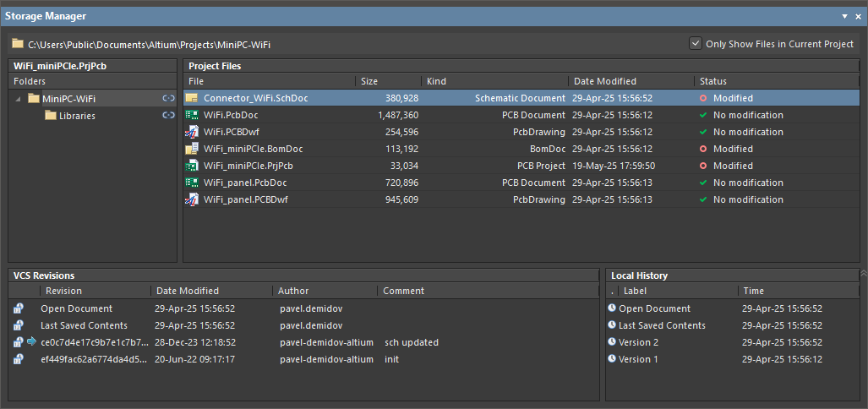The image size is (868, 409).
Task: Click the modified status icon for WiFi_miniPCIe.BomDoc
Action: [x=702, y=149]
